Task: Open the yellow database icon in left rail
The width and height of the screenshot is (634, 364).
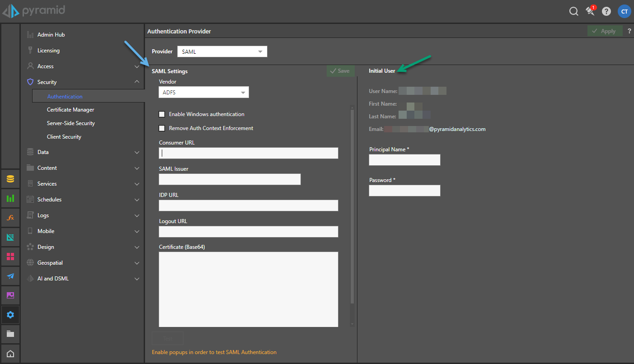Action: [x=10, y=179]
